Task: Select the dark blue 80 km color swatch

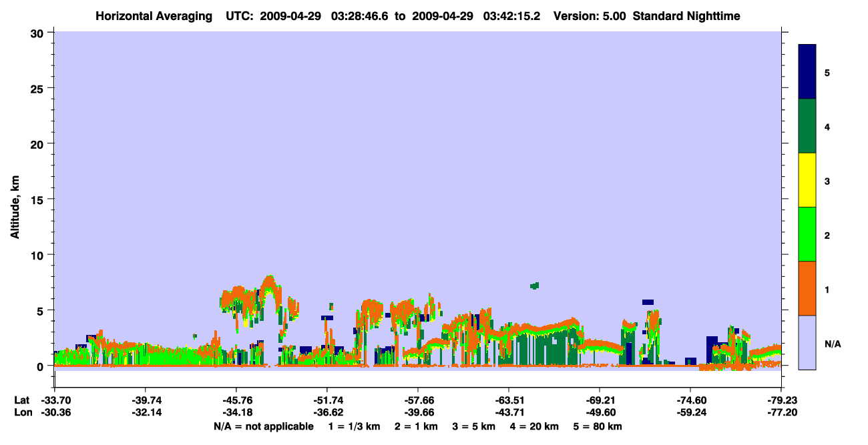Action: [807, 72]
